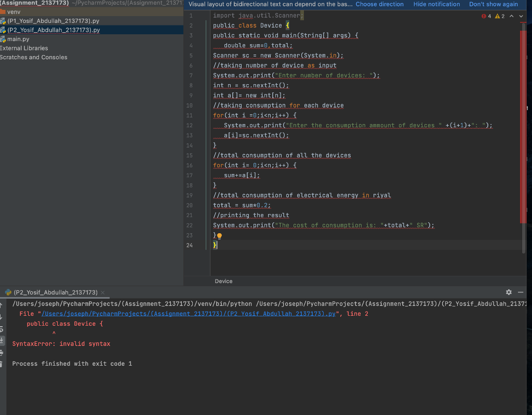Click Don't show again link
Image resolution: width=532 pixels, height=415 pixels.
coord(494,4)
